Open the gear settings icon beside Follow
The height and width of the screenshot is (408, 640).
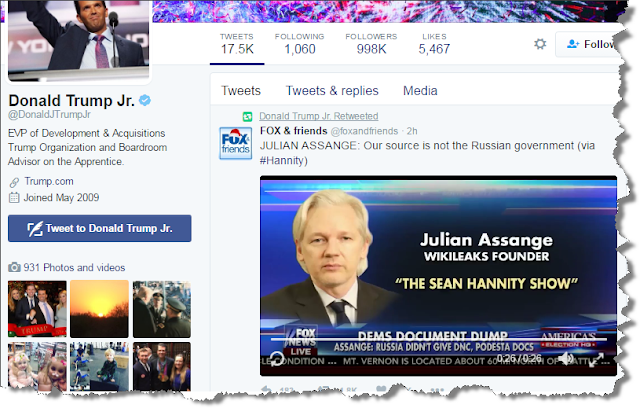(x=540, y=44)
